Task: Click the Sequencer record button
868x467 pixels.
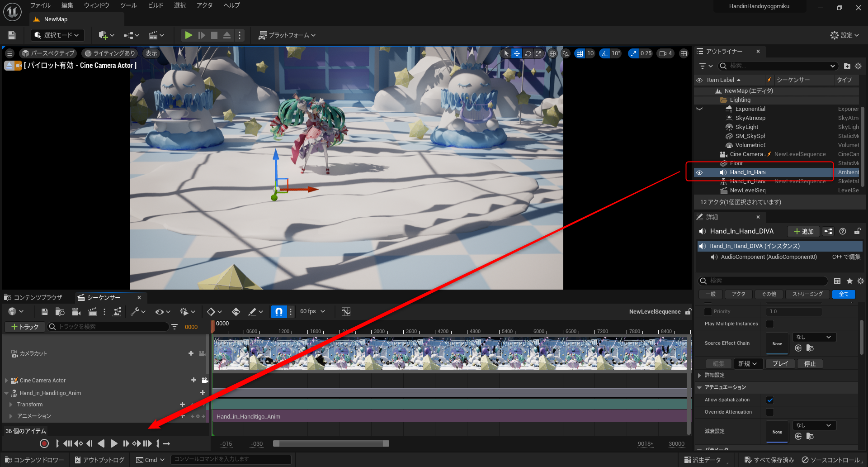Action: click(44, 443)
